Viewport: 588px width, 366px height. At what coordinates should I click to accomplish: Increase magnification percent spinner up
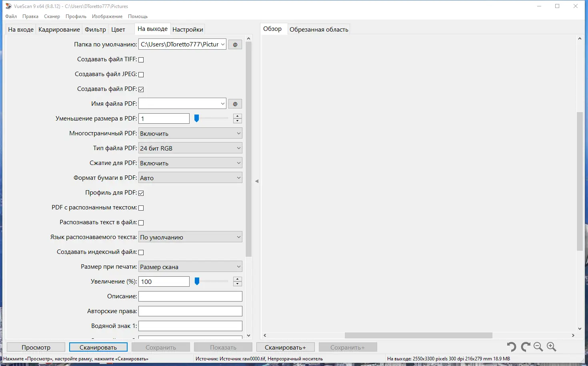(238, 279)
